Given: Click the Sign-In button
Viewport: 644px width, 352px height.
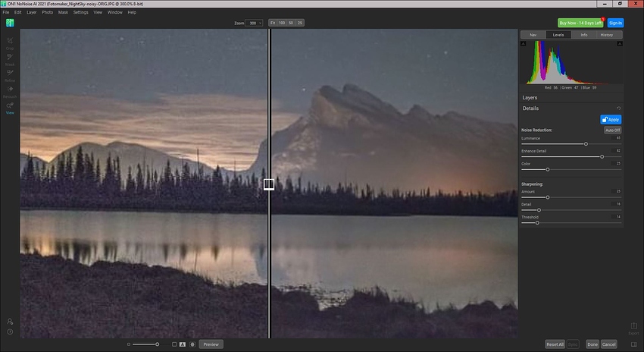Looking at the screenshot, I should (x=615, y=23).
